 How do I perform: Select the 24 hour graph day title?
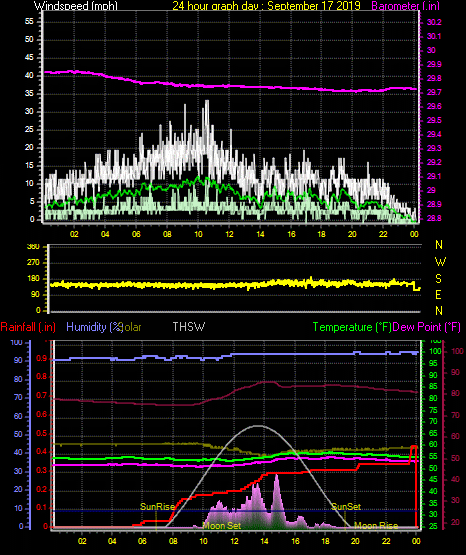click(266, 5)
